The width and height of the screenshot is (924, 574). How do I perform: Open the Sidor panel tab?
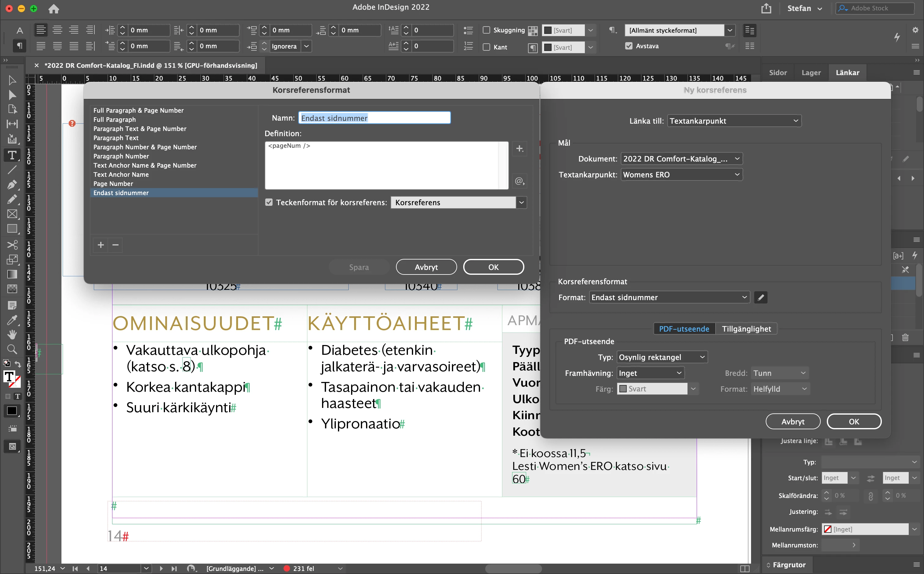[x=778, y=72]
